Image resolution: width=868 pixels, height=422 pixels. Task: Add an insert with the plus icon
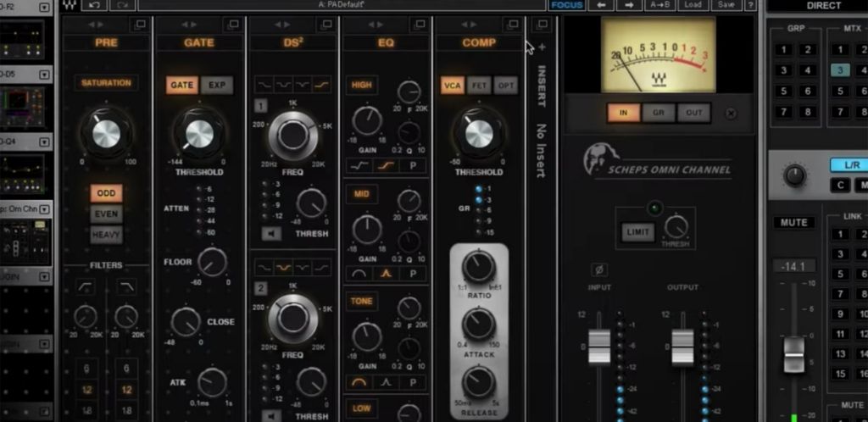[x=542, y=47]
